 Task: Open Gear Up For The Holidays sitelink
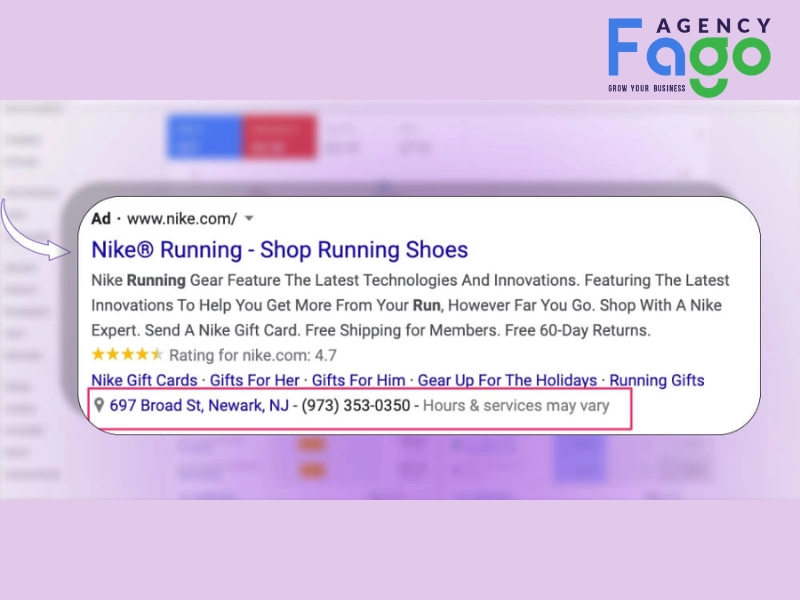click(x=507, y=380)
